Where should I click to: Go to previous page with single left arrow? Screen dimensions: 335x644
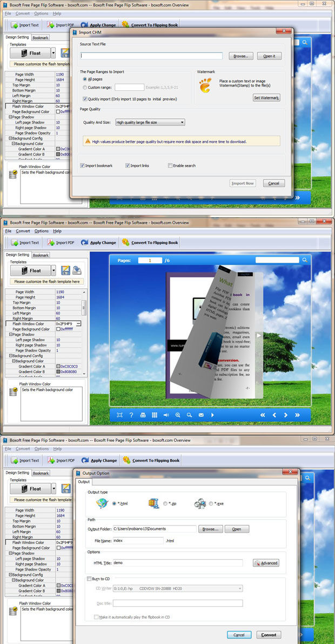point(274,415)
